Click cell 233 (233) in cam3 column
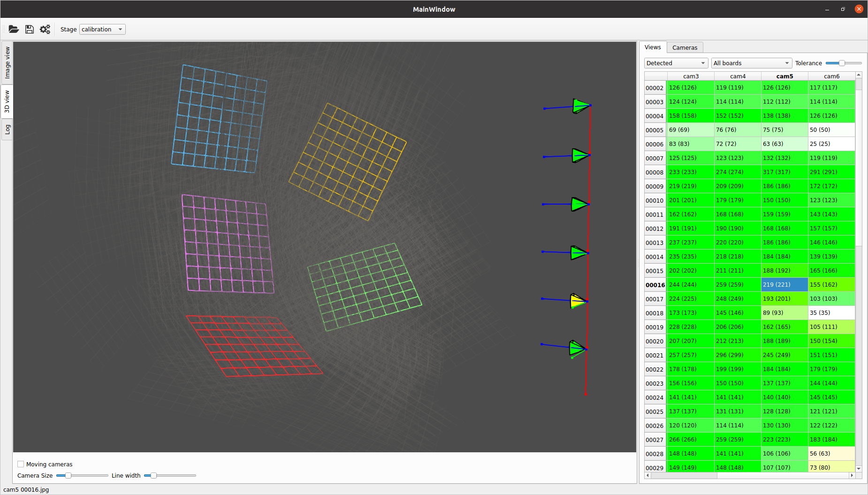 [691, 172]
